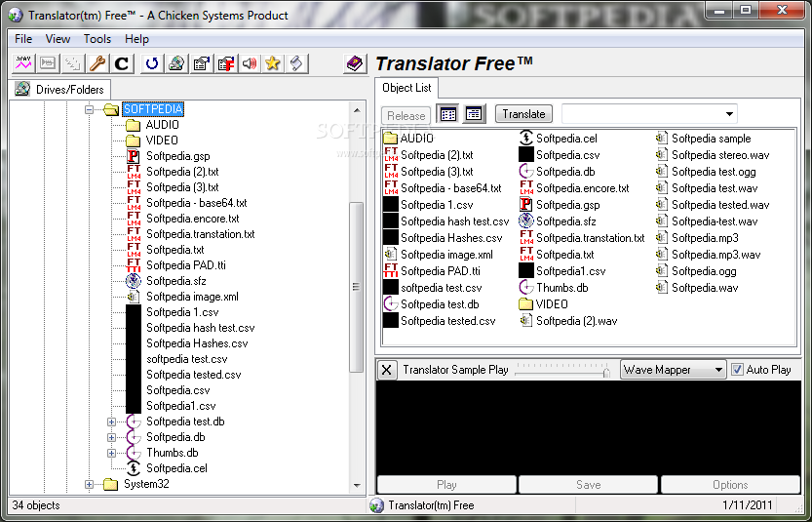Click the WAV waveform toolbar icon
This screenshot has width=812, height=522.
point(22,63)
